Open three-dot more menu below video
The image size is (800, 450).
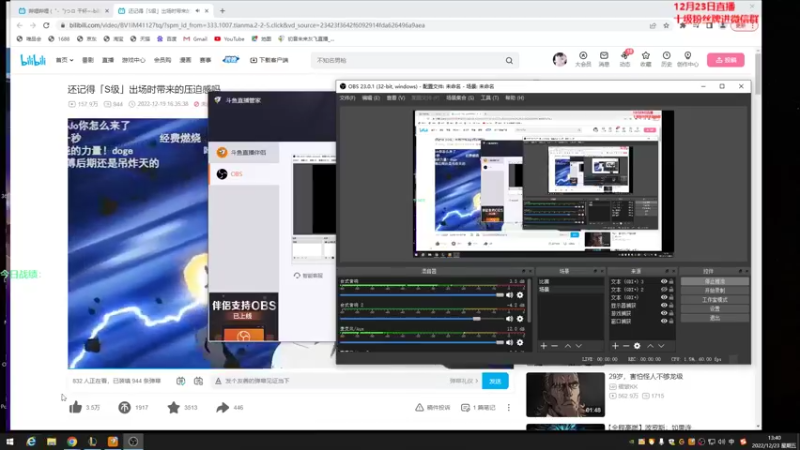coord(509,408)
